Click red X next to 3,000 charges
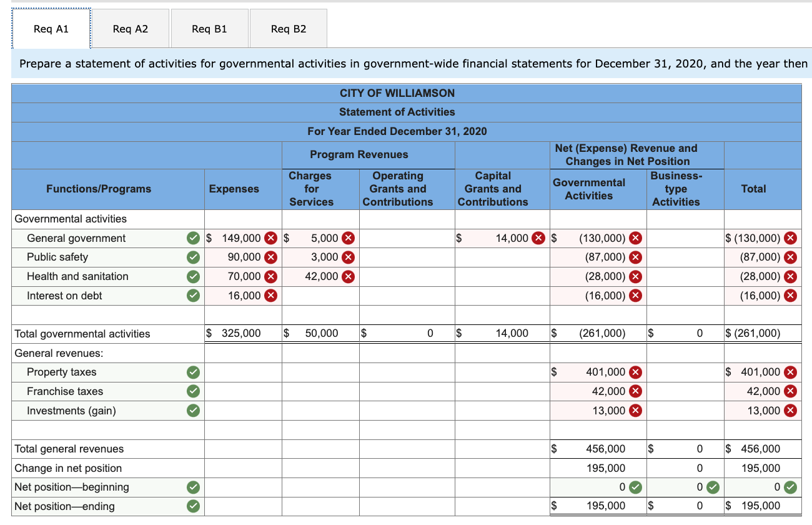 pyautogui.click(x=348, y=257)
